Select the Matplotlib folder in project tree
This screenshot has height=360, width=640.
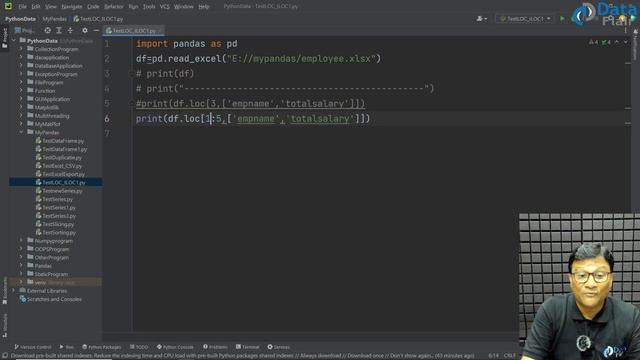[46, 107]
